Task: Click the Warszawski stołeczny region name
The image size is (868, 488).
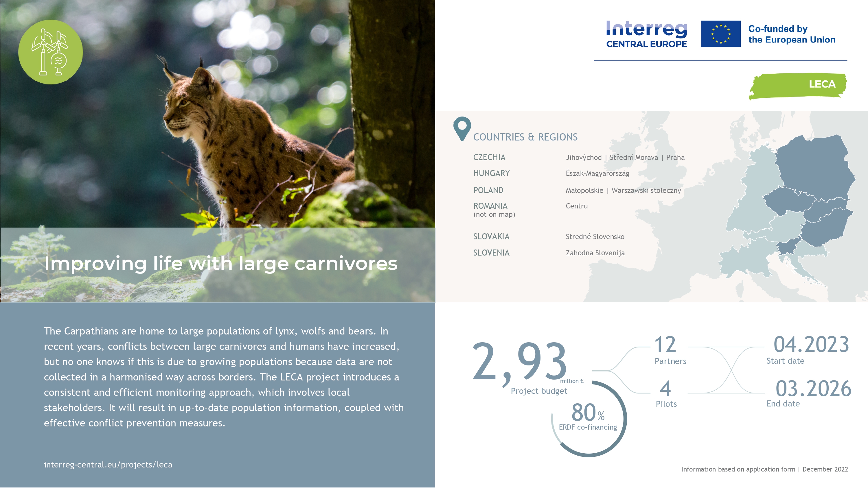Action: pos(646,191)
